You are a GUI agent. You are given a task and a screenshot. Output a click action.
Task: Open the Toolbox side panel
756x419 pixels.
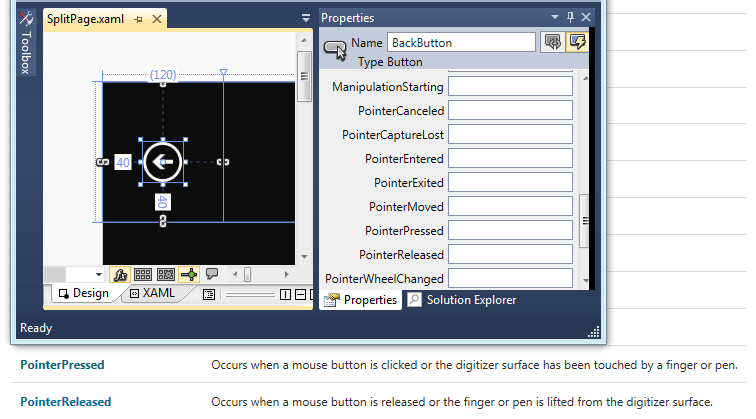tap(26, 43)
